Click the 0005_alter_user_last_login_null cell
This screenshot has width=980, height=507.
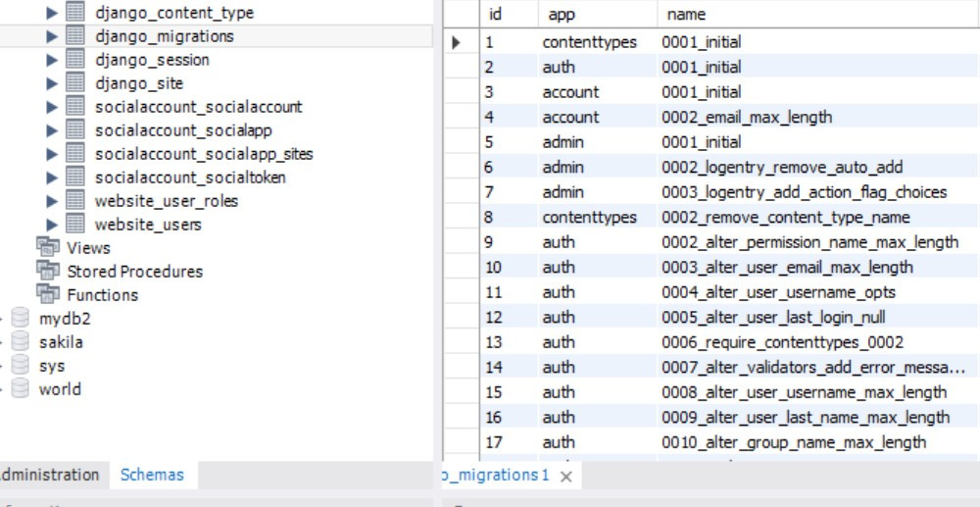click(818, 317)
